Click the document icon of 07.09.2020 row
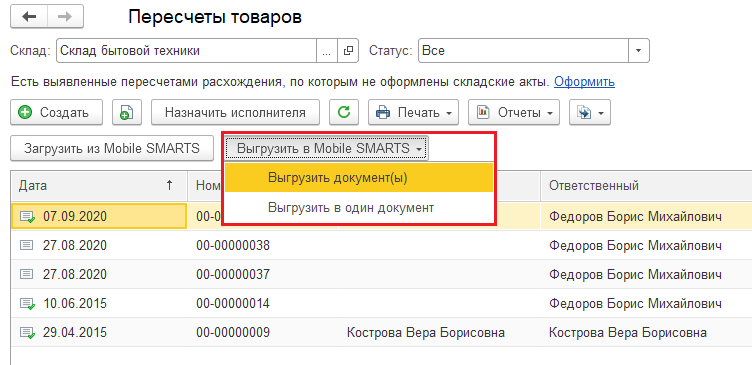 pos(27,217)
